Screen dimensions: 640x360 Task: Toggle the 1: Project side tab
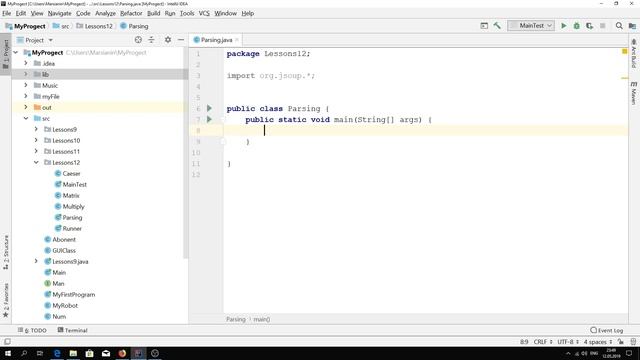[x=6, y=53]
